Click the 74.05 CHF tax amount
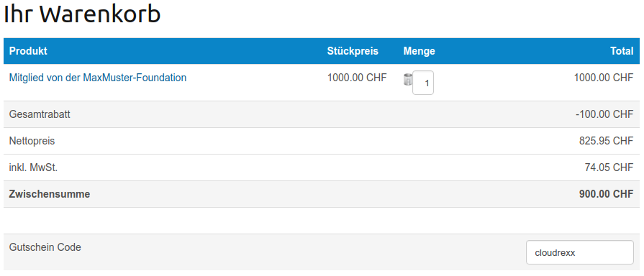 coord(609,167)
